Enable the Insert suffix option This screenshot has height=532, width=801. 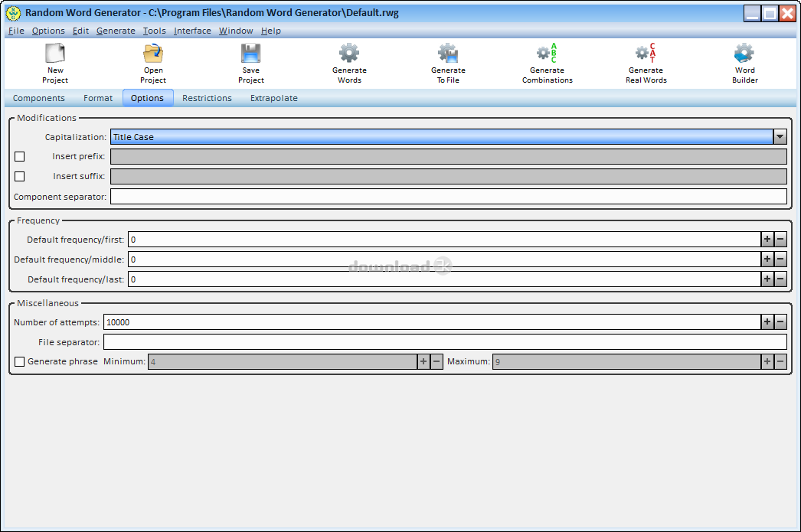tap(19, 176)
